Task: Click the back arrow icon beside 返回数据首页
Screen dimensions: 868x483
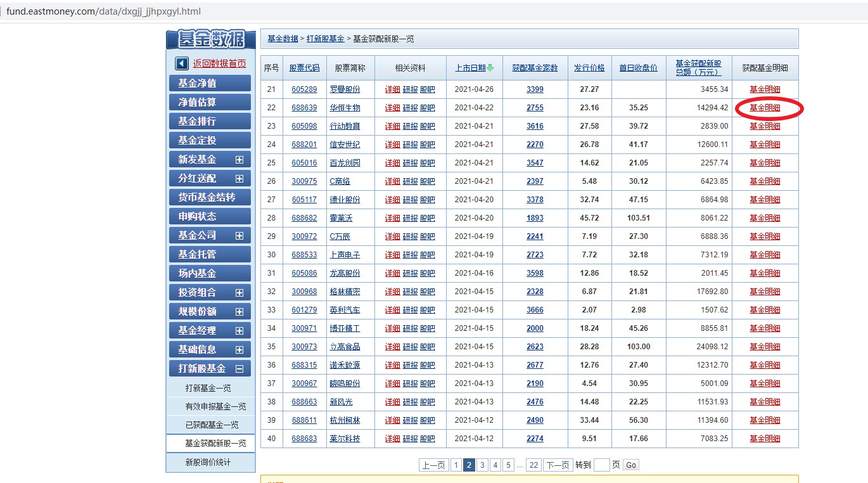Action: 182,63
